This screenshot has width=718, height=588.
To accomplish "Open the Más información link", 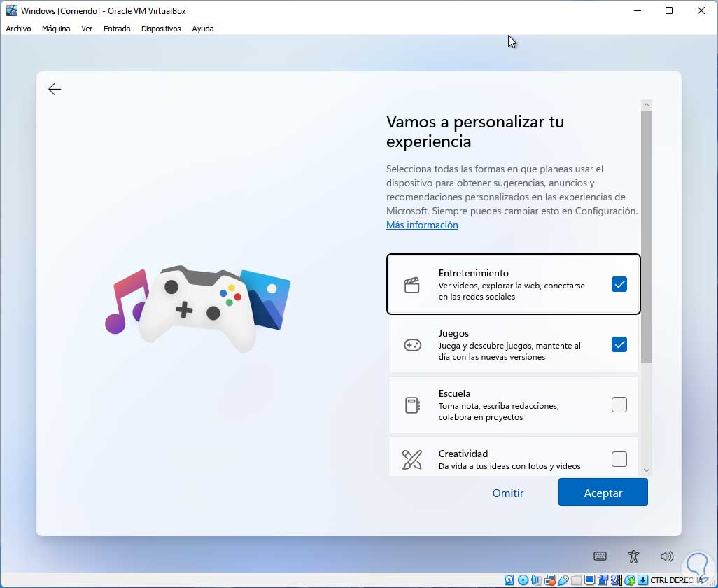I will point(422,225).
